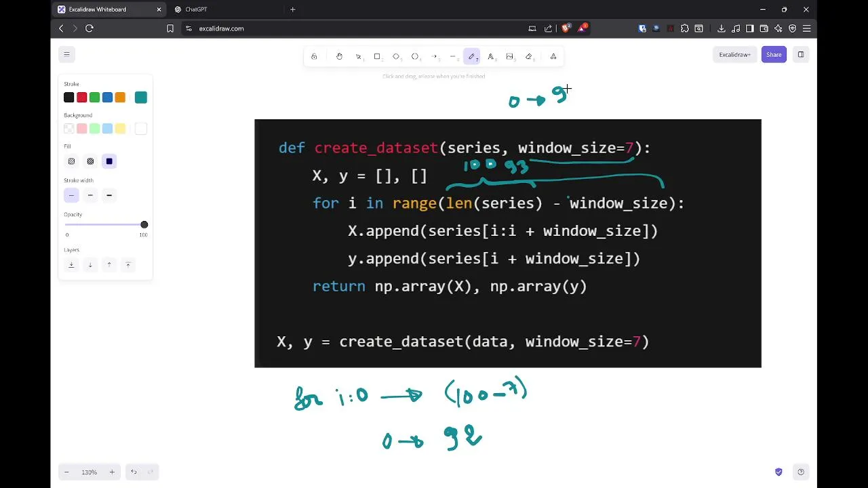Send the layer backward
The height and width of the screenshot is (488, 868).
(x=90, y=265)
